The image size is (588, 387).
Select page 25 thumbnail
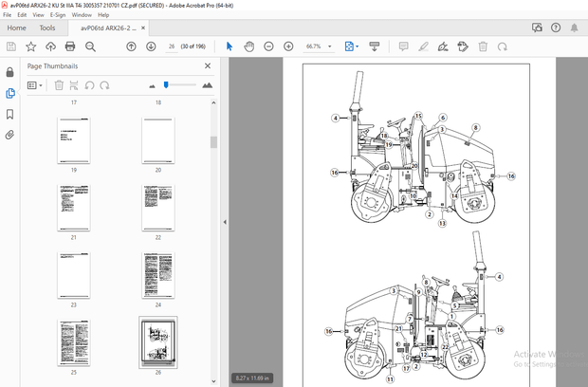coord(74,342)
